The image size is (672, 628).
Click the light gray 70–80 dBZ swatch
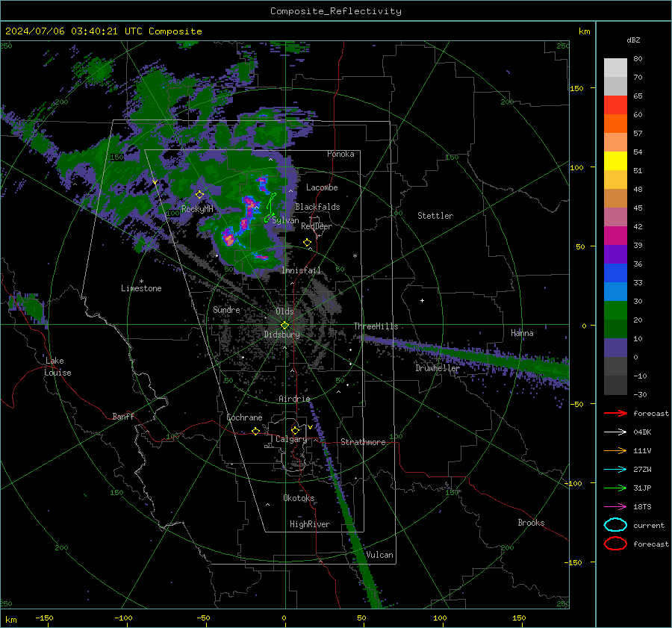tap(615, 67)
